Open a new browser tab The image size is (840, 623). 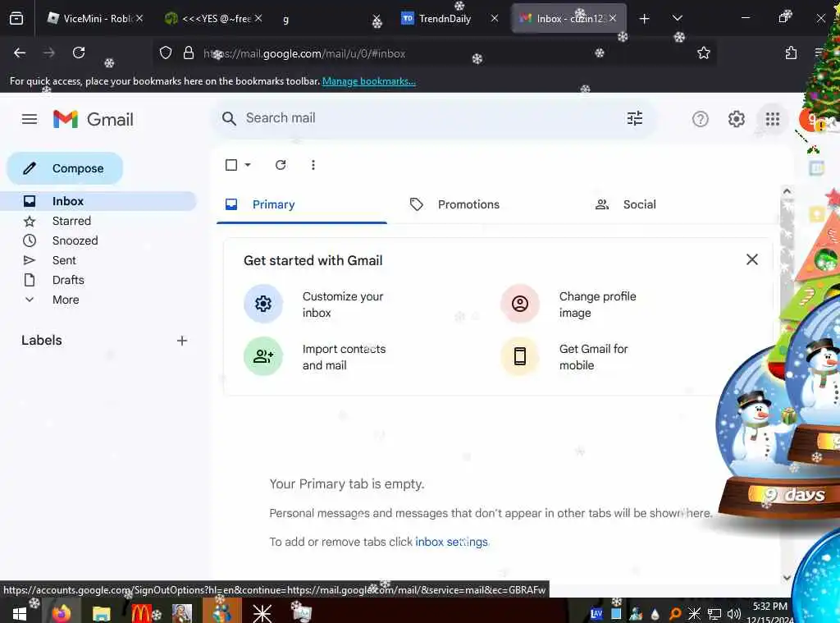coord(644,19)
